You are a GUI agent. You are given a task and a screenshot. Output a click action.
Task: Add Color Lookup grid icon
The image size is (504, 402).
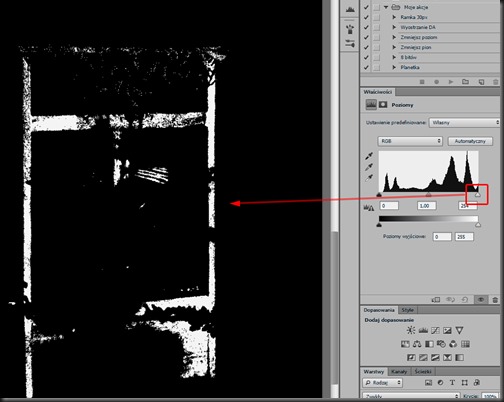pyautogui.click(x=466, y=344)
